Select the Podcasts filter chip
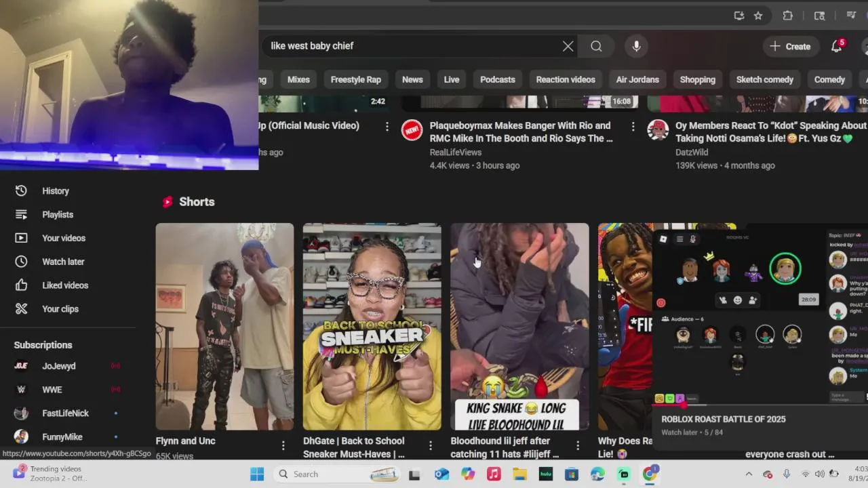868x488 pixels. [498, 79]
